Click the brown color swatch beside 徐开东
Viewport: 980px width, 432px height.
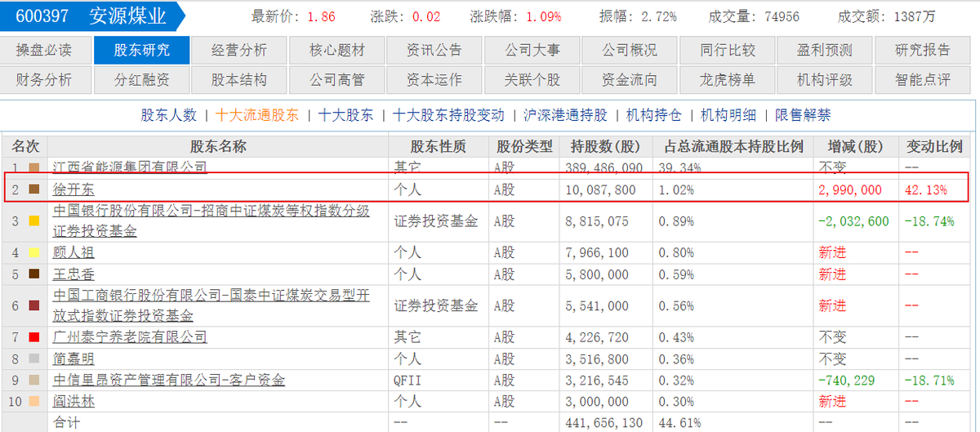(x=34, y=189)
